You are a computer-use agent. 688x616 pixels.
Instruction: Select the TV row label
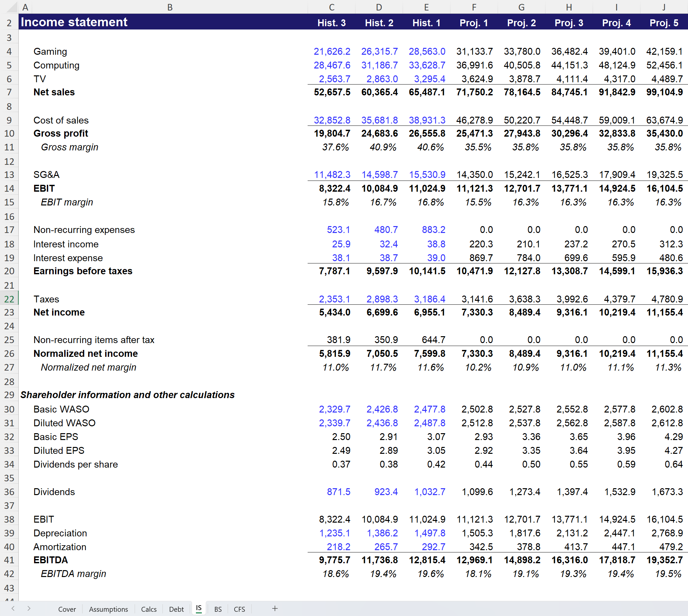coord(40,79)
